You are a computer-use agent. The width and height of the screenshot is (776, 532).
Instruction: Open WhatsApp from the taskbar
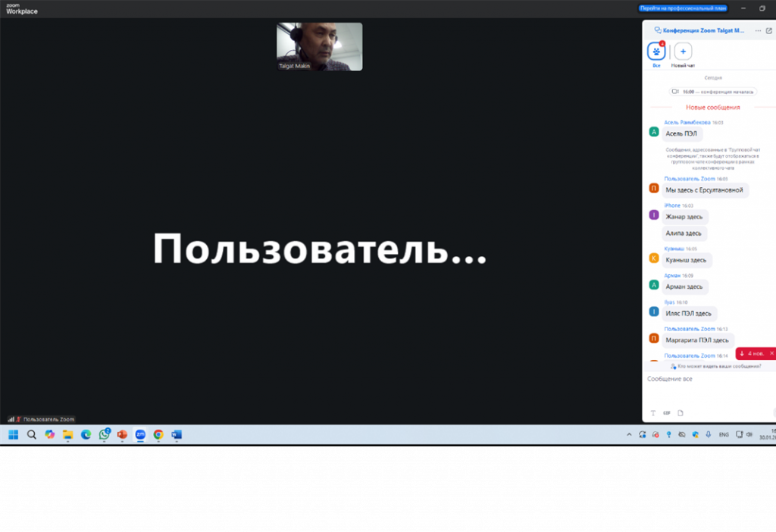(105, 435)
